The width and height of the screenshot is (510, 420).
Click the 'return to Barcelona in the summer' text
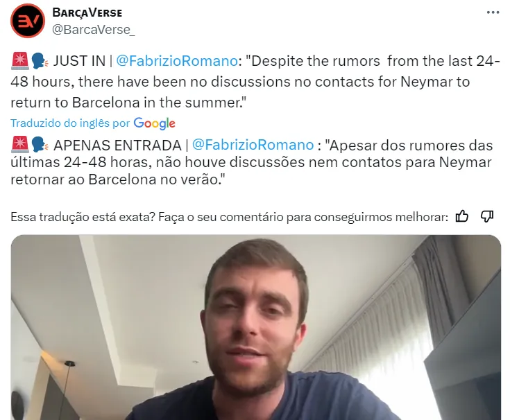coord(128,103)
